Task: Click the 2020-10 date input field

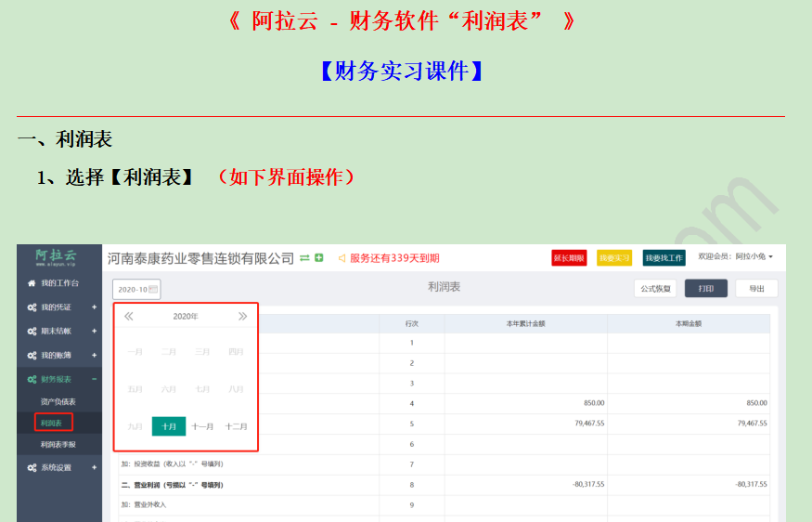Action: click(136, 289)
